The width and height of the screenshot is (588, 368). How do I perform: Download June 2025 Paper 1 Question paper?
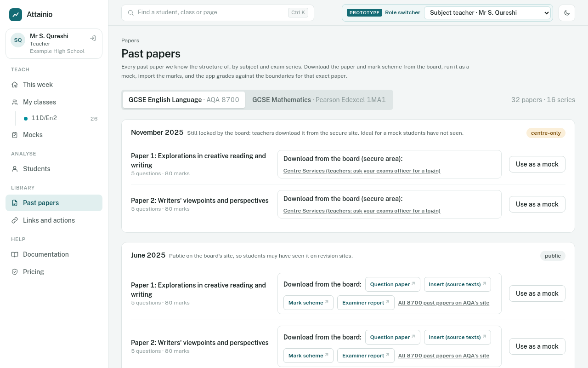pyautogui.click(x=393, y=284)
